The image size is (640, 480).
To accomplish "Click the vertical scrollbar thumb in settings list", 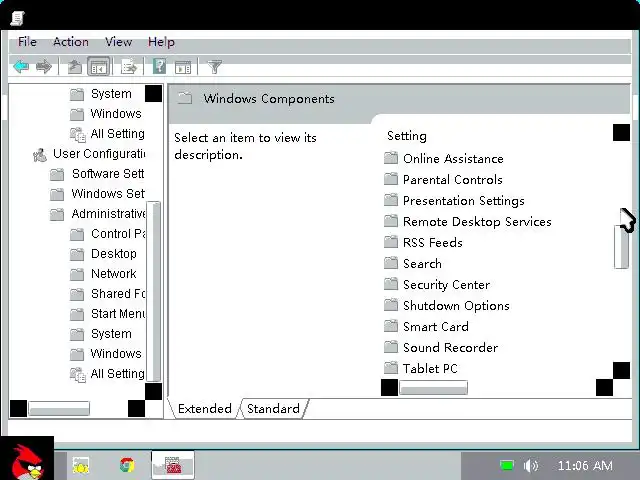I will click(621, 247).
